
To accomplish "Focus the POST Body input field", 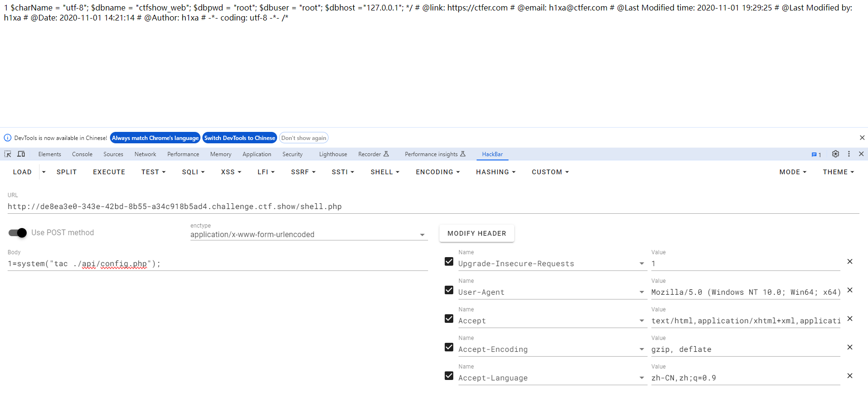I will (218, 264).
